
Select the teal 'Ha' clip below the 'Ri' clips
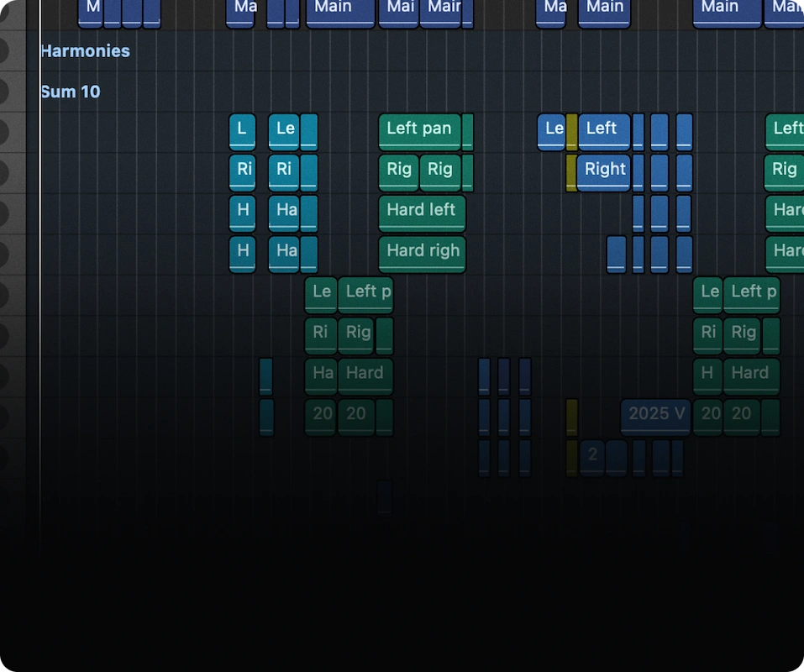point(285,212)
